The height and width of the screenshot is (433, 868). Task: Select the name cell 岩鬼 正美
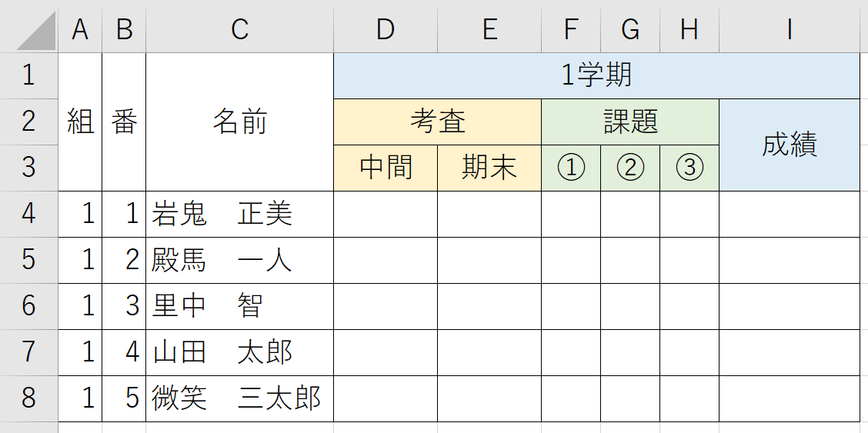(x=239, y=215)
